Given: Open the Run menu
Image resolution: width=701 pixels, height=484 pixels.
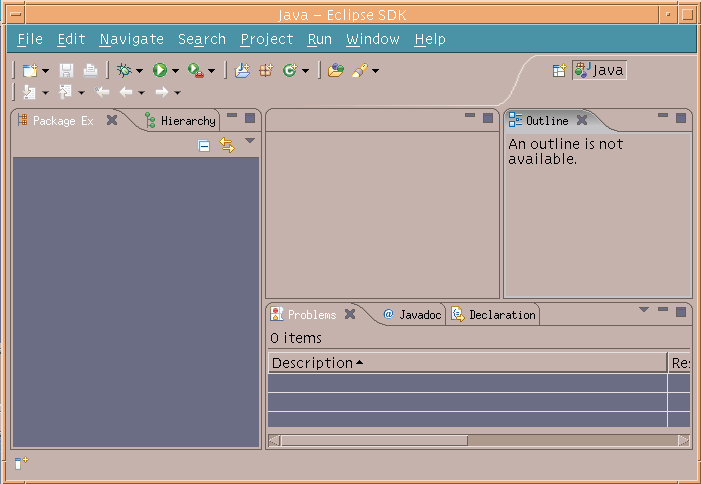Looking at the screenshot, I should click(320, 39).
